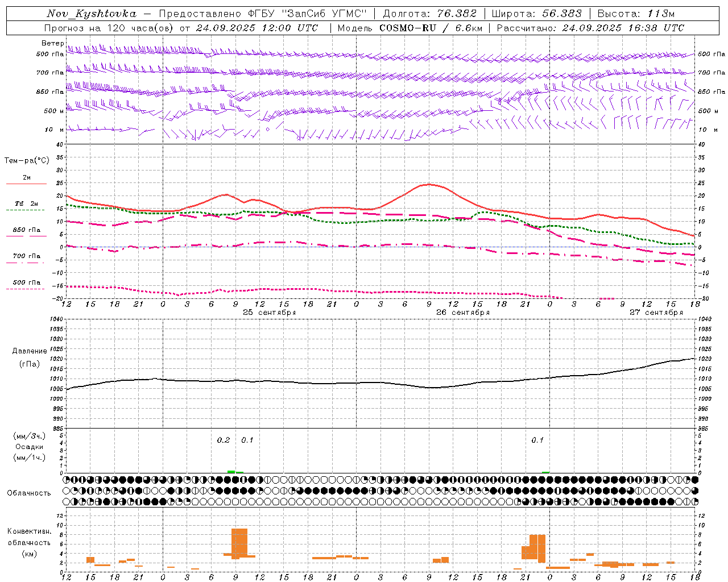Click the 26 сентября date label
This screenshot has width=728, height=582.
462,313
